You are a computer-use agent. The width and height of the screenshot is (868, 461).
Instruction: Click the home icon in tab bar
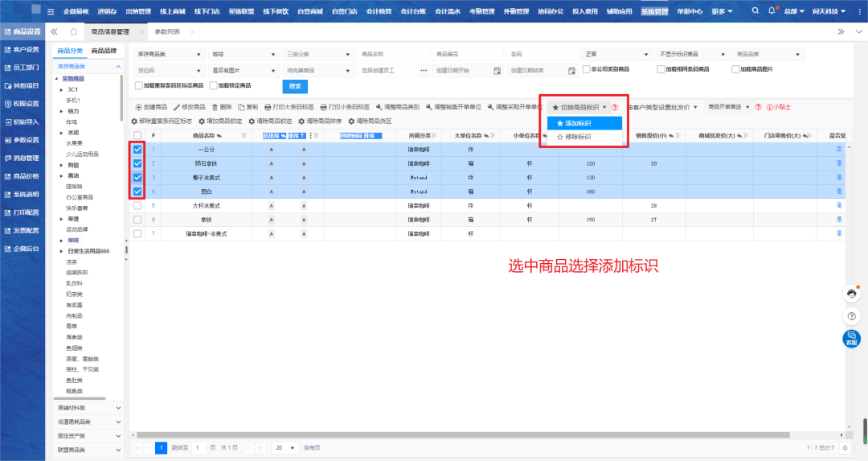point(73,31)
